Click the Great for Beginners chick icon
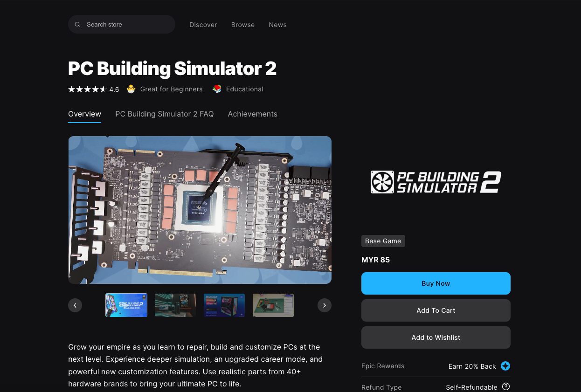The width and height of the screenshot is (581, 392). coord(131,89)
